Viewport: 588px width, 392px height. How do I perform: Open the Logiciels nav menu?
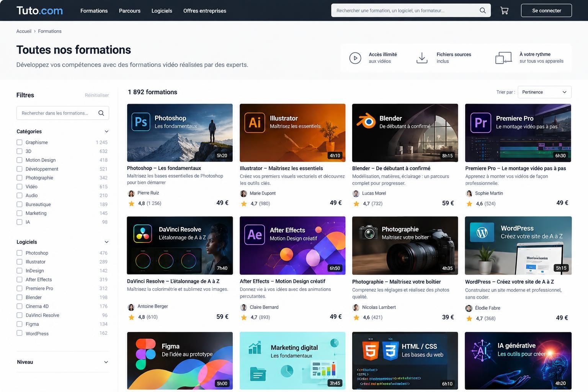(x=162, y=11)
